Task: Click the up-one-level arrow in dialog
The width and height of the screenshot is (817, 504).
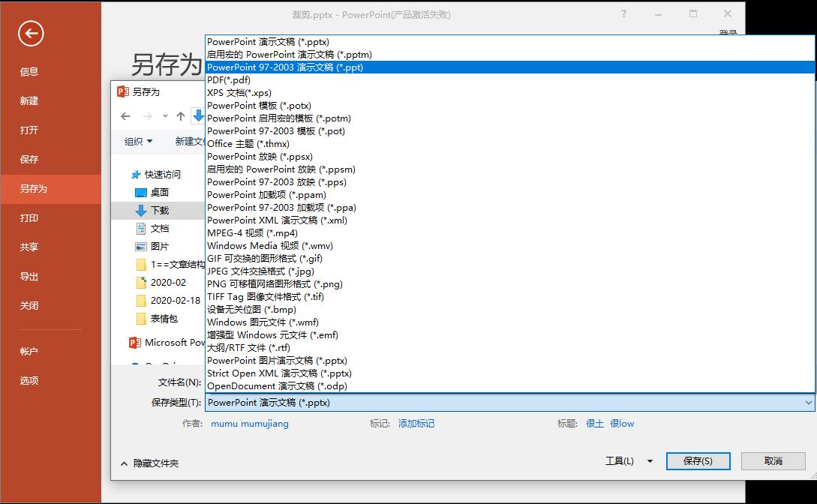Action: 180,116
